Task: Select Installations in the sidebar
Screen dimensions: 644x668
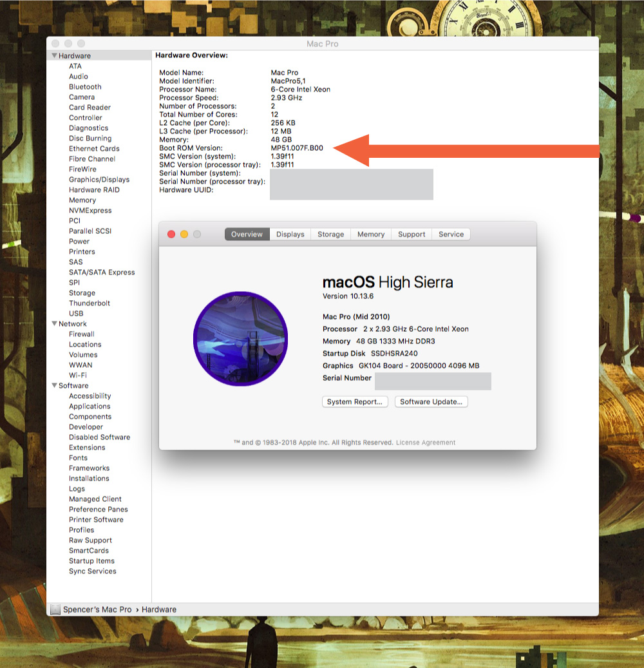Action: 89,479
